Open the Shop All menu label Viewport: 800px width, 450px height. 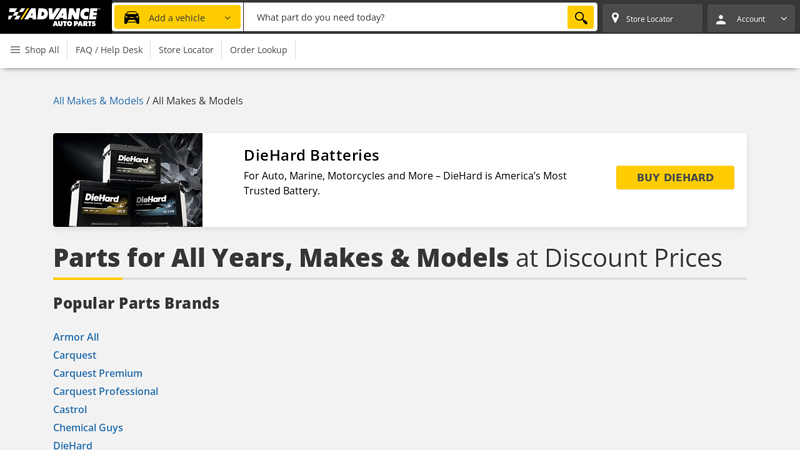pyautogui.click(x=42, y=50)
